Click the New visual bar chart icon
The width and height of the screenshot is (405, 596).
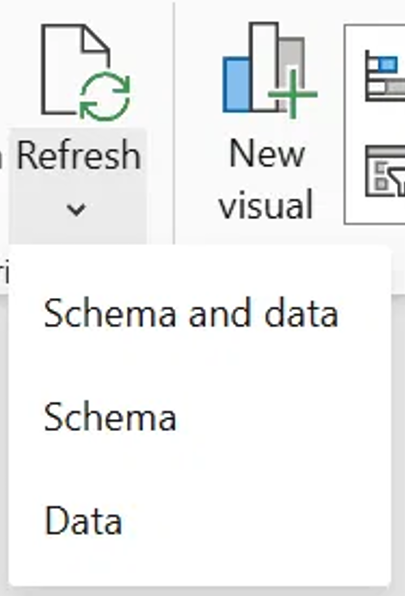pos(269,70)
